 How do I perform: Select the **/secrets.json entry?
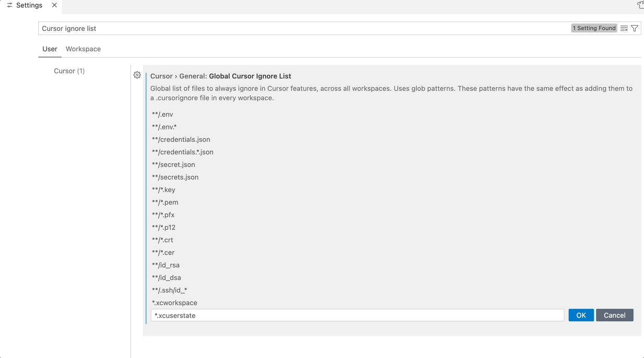point(175,177)
